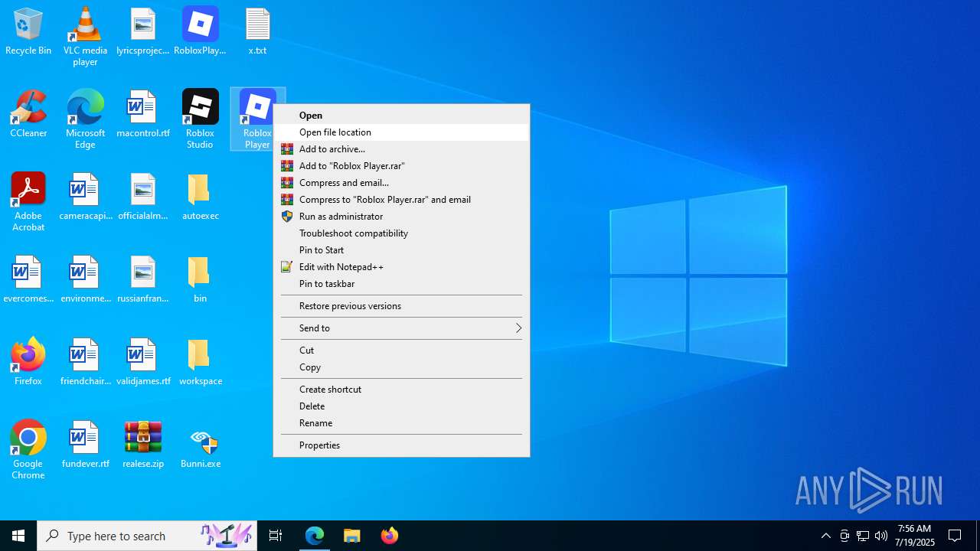Select the autoexec folder icon
Screen dimensions: 980x551
pos(200,197)
